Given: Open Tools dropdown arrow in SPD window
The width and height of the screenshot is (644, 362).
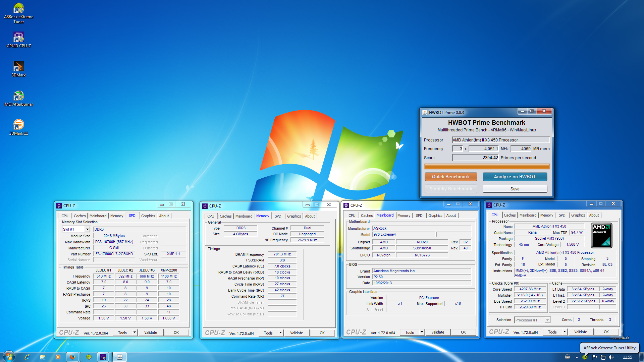Looking at the screenshot, I should [135, 333].
